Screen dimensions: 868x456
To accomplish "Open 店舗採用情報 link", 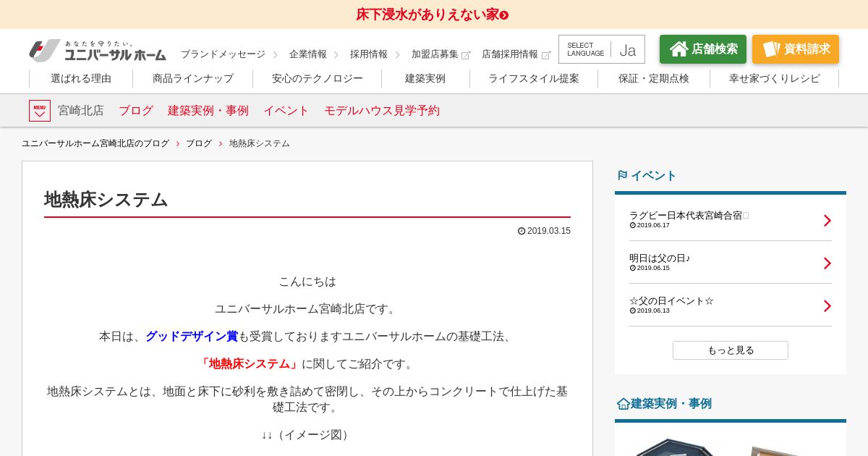I will point(510,54).
